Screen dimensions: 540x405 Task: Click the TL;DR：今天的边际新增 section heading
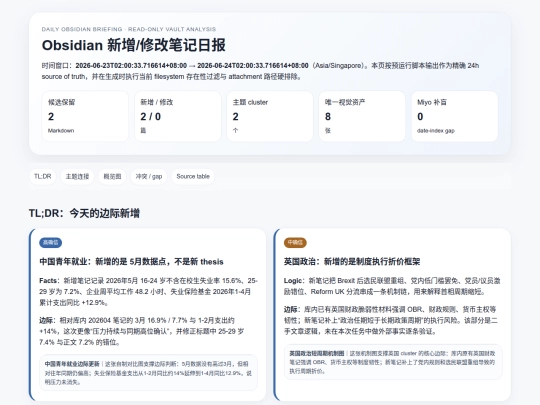84,213
